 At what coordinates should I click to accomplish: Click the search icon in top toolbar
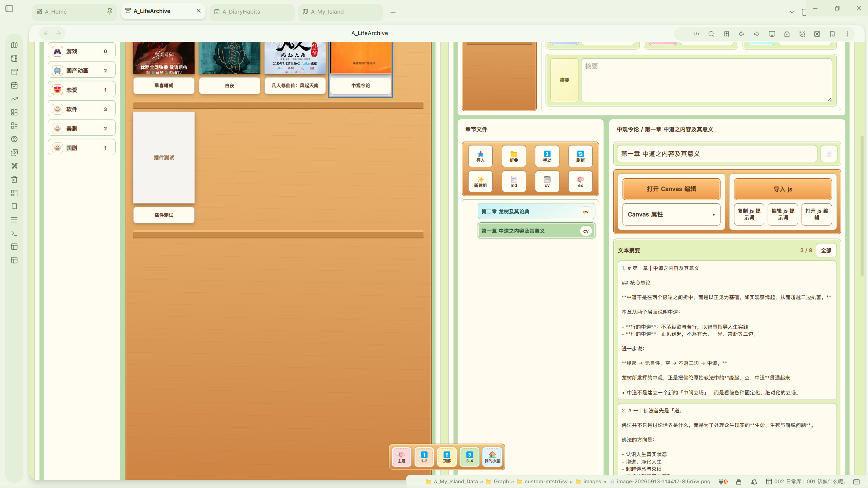pyautogui.click(x=711, y=34)
